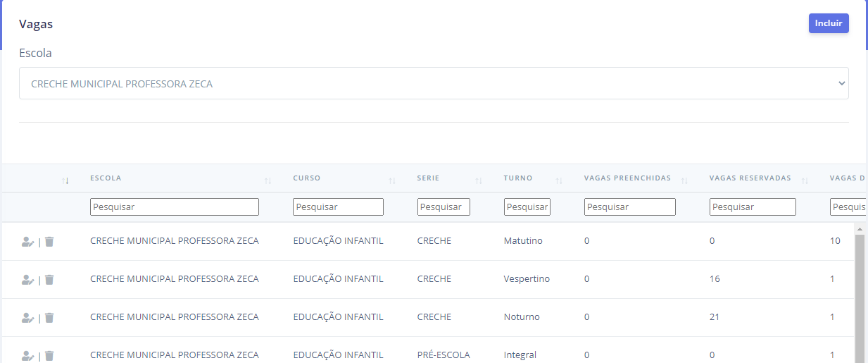
Task: Sort table by Escola column
Action: coord(268,181)
